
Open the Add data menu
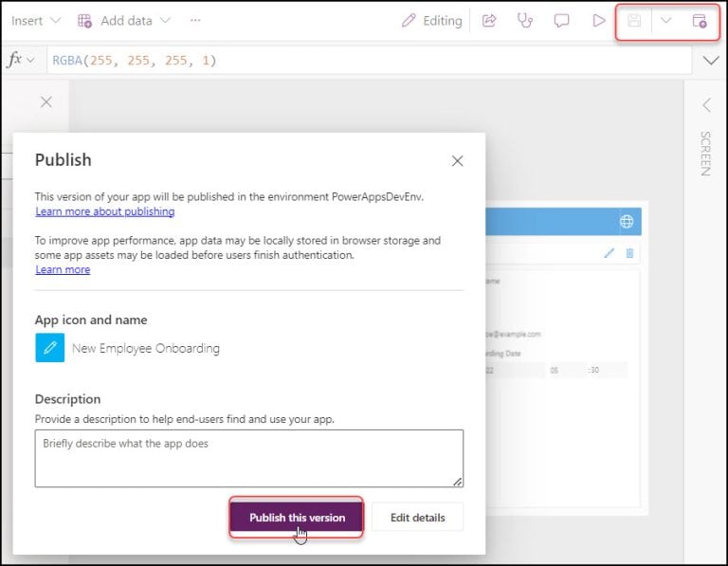click(x=124, y=20)
